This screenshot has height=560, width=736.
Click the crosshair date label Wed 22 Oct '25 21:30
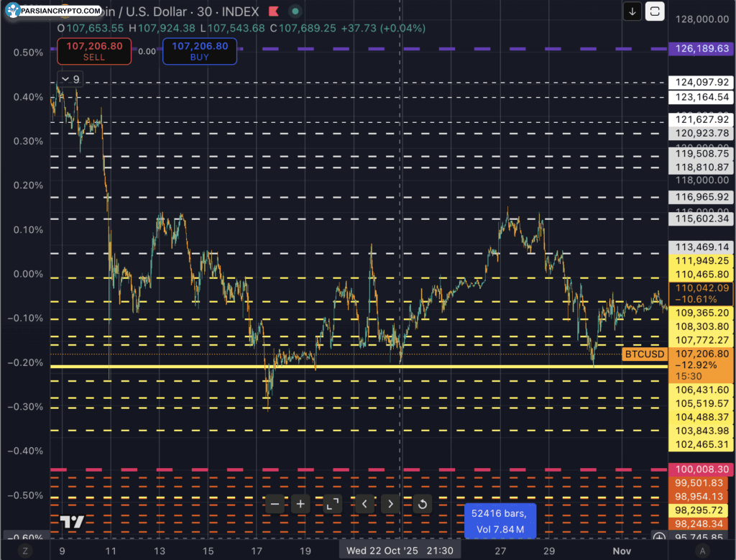[x=400, y=551]
